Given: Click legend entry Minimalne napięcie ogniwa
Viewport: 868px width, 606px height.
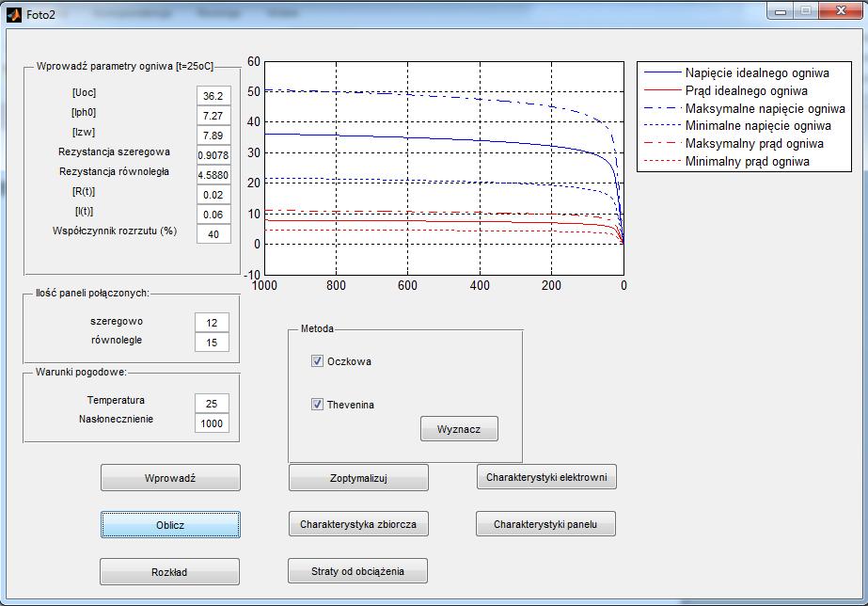Looking at the screenshot, I should (737, 126).
